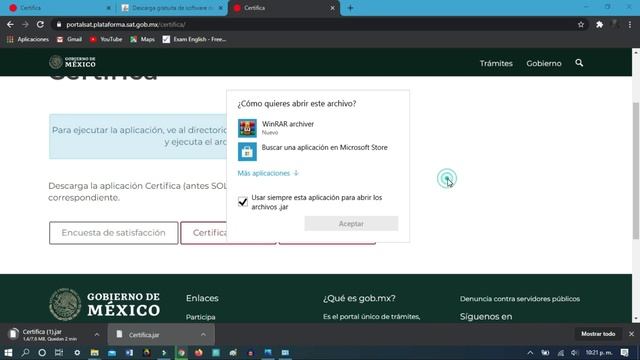Open the notification center icon
The height and width of the screenshot is (360, 640).
[x=624, y=353]
